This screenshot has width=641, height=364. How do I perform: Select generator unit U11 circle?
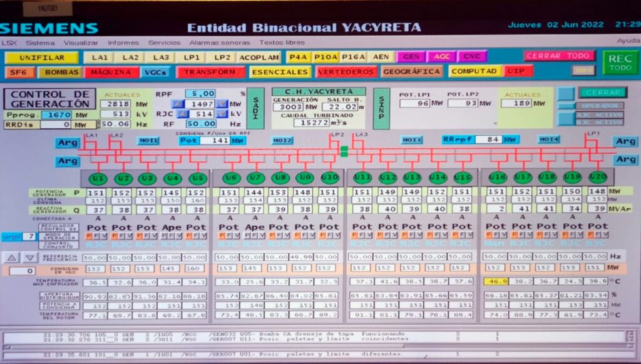pos(362,178)
